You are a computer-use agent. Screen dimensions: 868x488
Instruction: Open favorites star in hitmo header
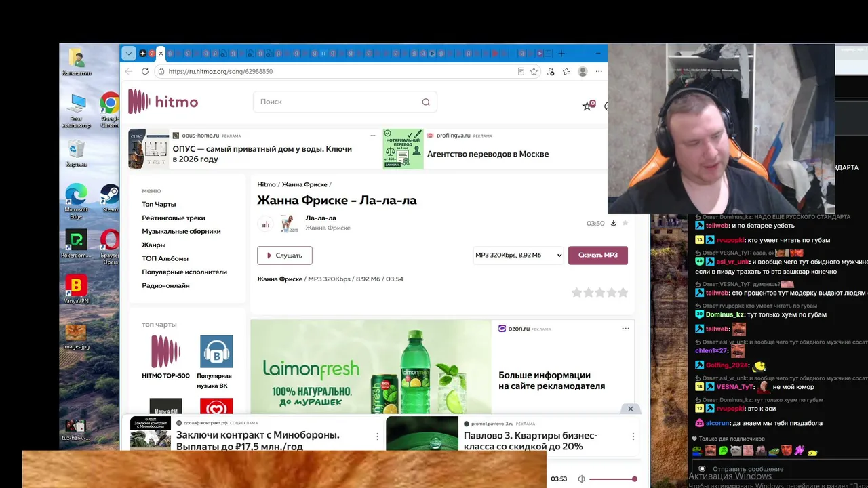tap(587, 106)
